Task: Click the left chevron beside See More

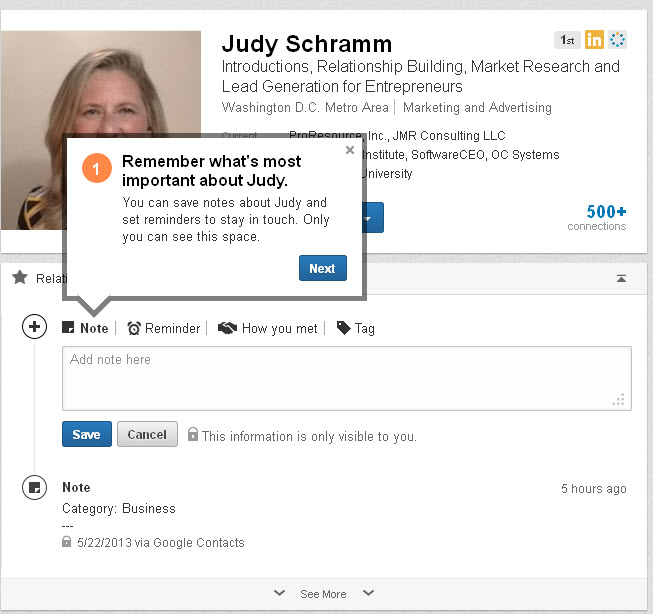Action: [279, 592]
